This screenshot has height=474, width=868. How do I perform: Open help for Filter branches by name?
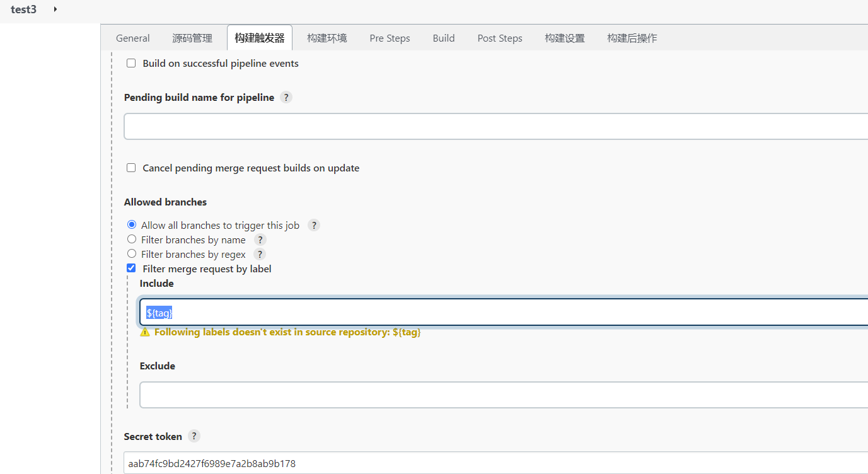(260, 240)
